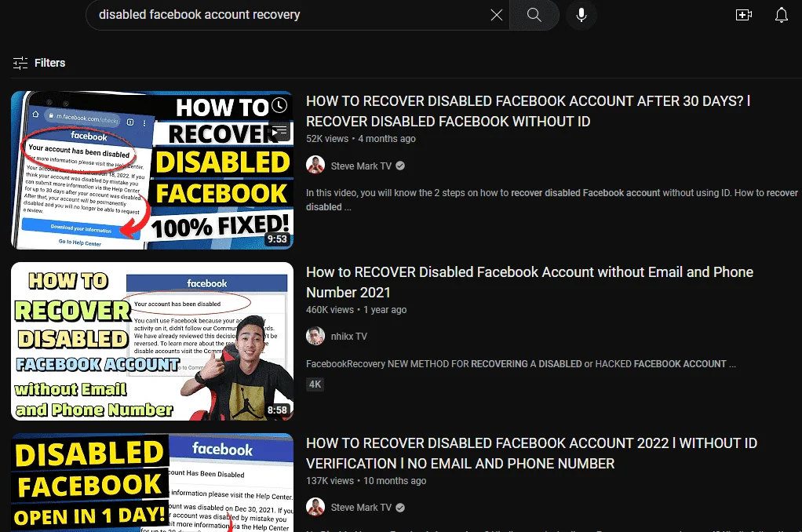Click '137K views • 10 months ago' text
This screenshot has height=532, width=802.
(366, 481)
